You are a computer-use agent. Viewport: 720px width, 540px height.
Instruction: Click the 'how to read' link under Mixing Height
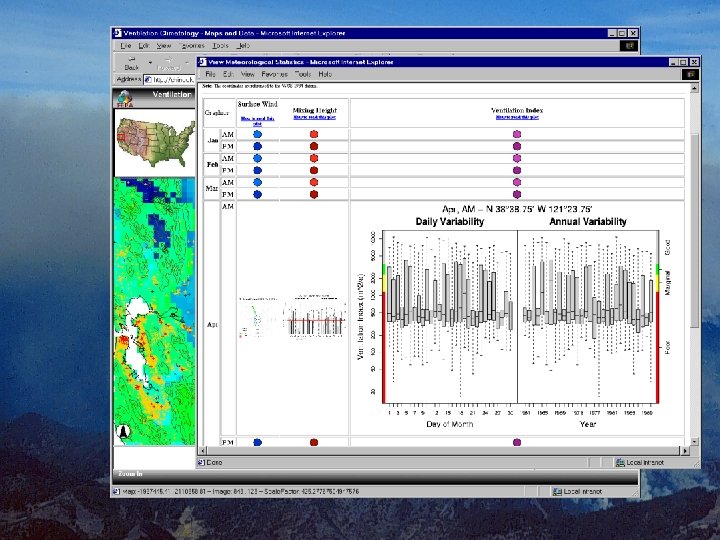click(x=314, y=116)
